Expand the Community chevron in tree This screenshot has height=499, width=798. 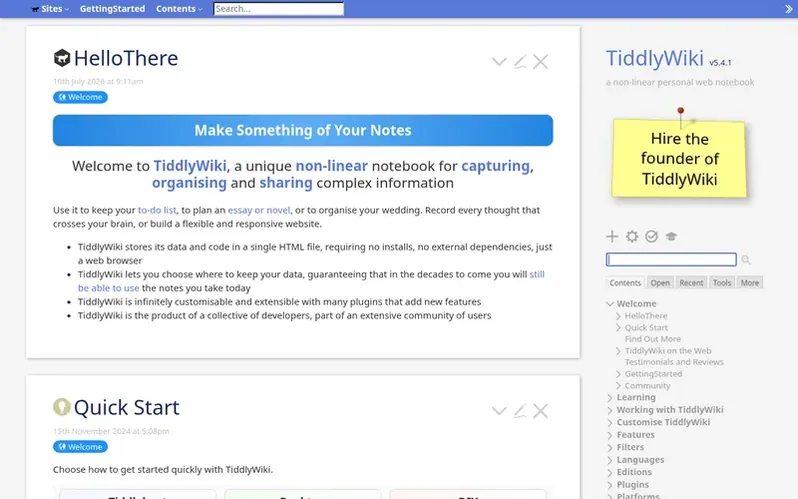click(618, 385)
